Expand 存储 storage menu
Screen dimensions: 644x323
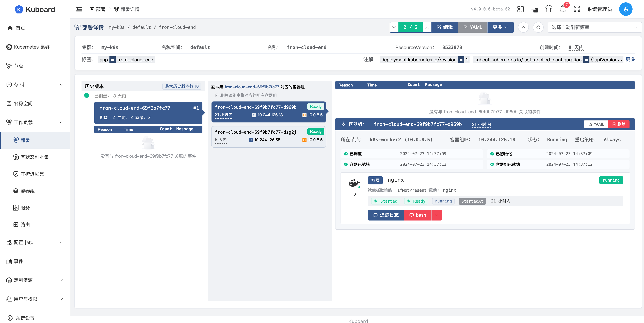pyautogui.click(x=35, y=85)
